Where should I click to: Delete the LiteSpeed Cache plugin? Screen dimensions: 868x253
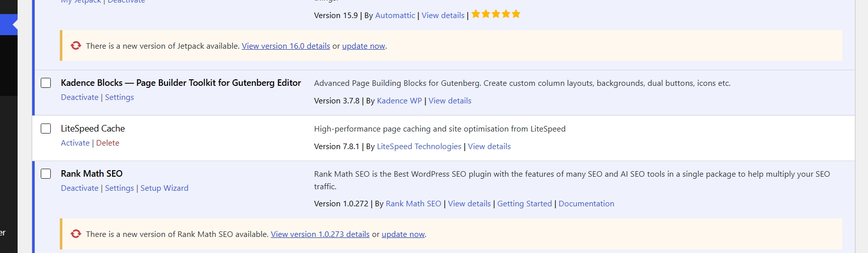108,143
